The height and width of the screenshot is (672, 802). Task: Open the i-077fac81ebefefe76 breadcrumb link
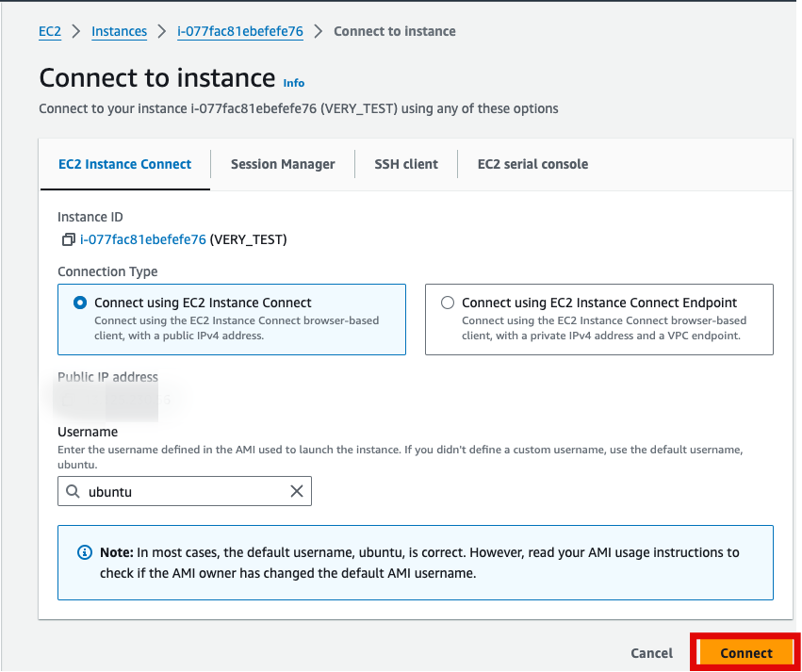coord(240,31)
